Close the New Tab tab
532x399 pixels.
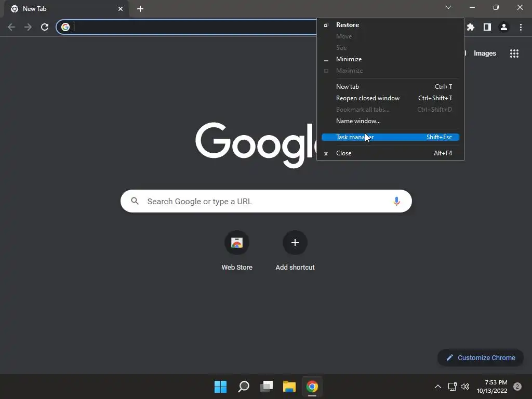[121, 9]
